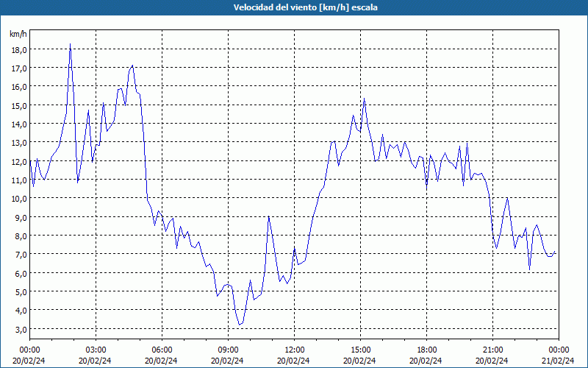Click the 12:00 time label
Viewport: 588px width, 368px height.
[x=295, y=350]
